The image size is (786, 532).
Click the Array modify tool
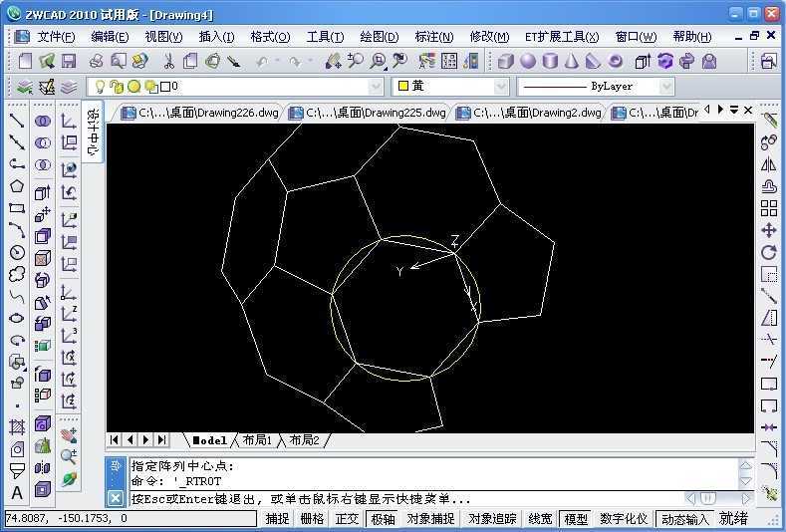coord(768,208)
